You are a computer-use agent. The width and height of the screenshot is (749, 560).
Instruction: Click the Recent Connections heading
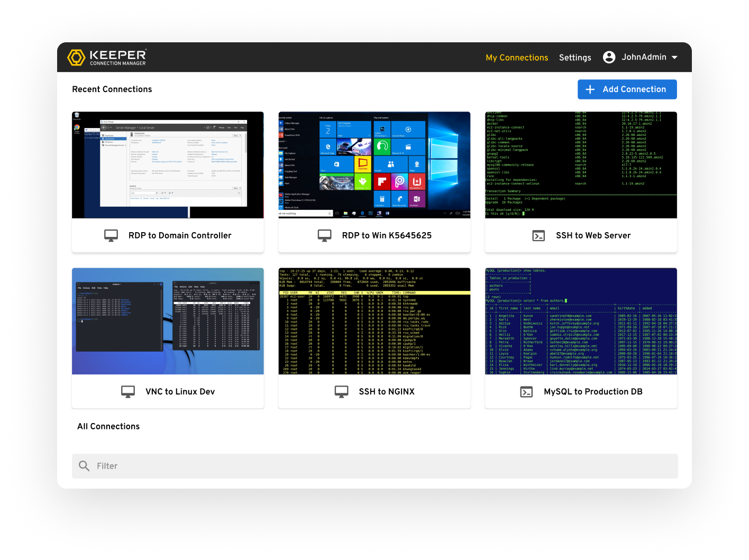(112, 89)
